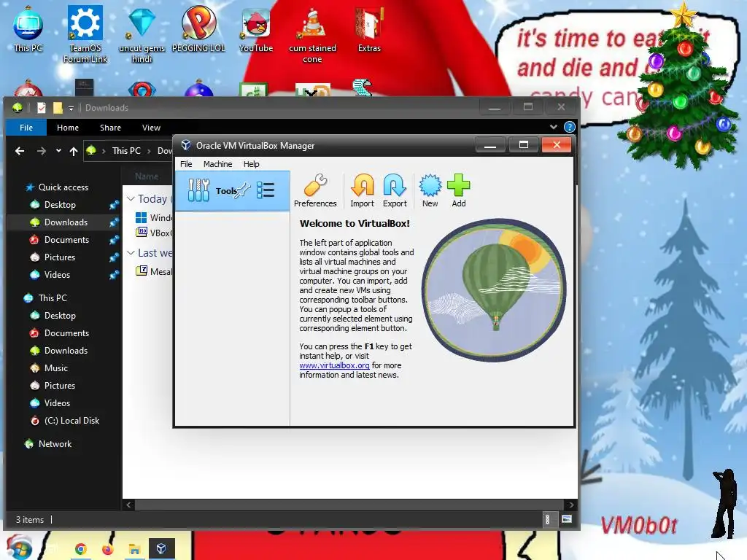This screenshot has width=747, height=560.
Task: Click the horizontal scrollbar right arrow
Action: (571, 505)
